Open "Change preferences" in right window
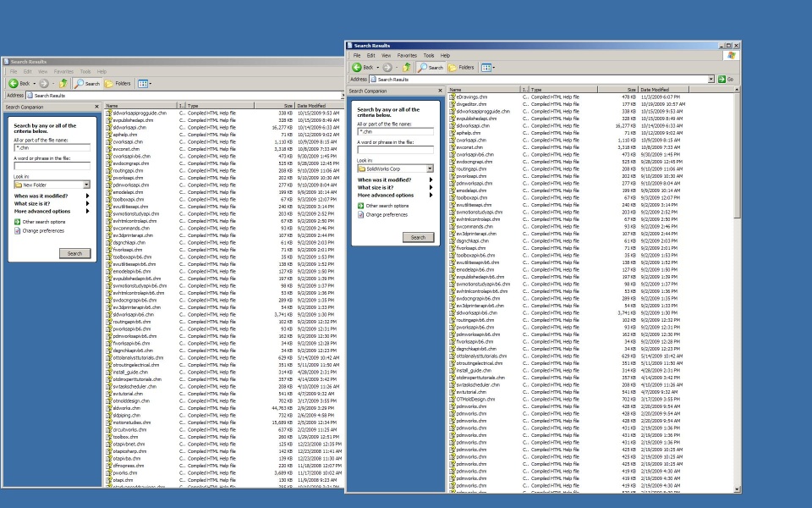 [x=387, y=214]
